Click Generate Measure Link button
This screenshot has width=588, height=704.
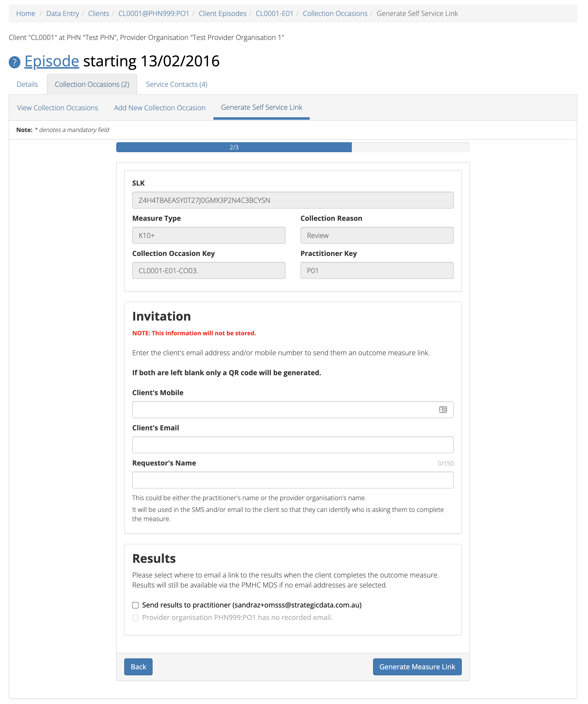point(417,667)
